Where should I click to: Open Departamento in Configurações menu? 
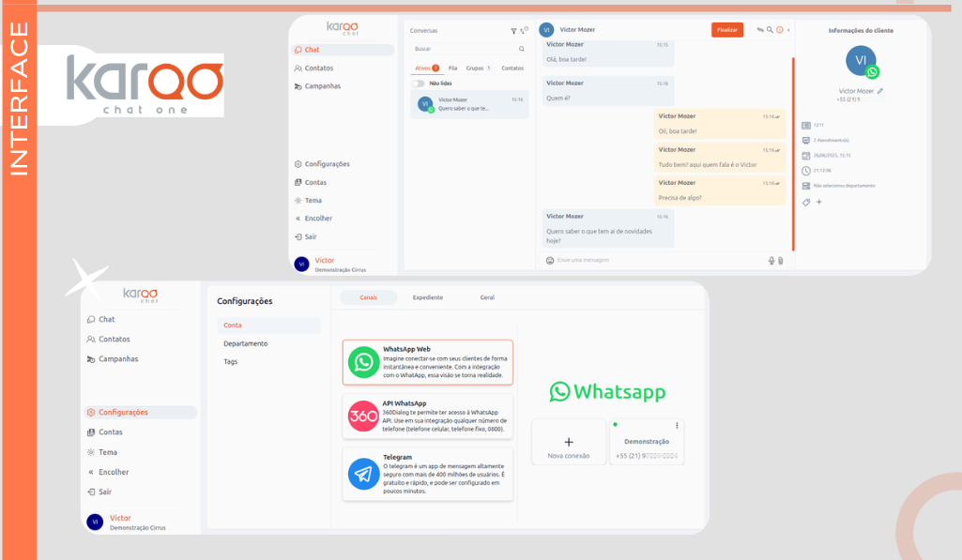[x=245, y=343]
